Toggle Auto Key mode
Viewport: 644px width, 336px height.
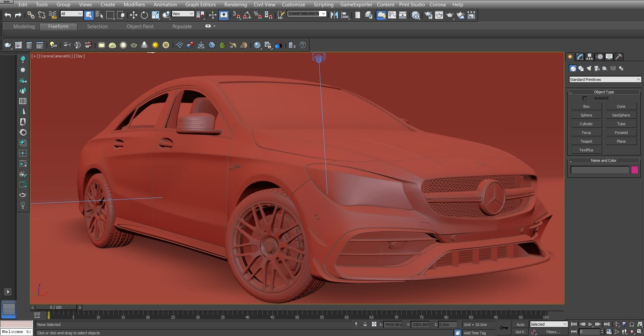point(520,324)
